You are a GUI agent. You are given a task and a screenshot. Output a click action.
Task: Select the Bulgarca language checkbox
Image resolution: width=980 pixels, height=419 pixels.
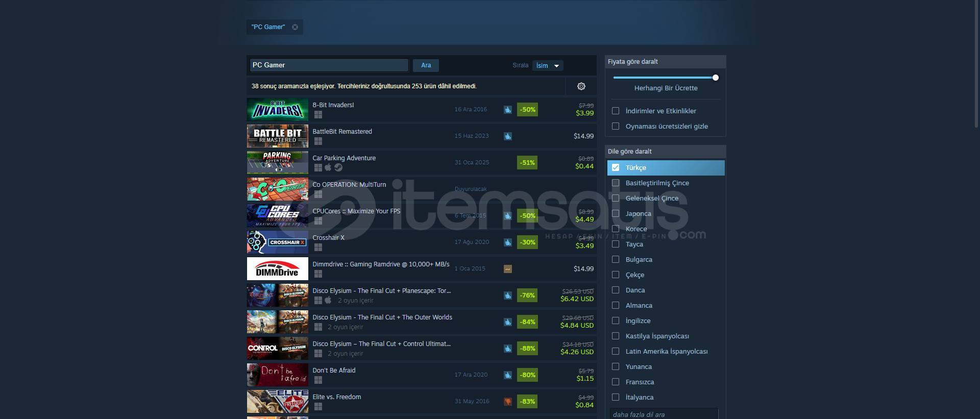click(616, 259)
